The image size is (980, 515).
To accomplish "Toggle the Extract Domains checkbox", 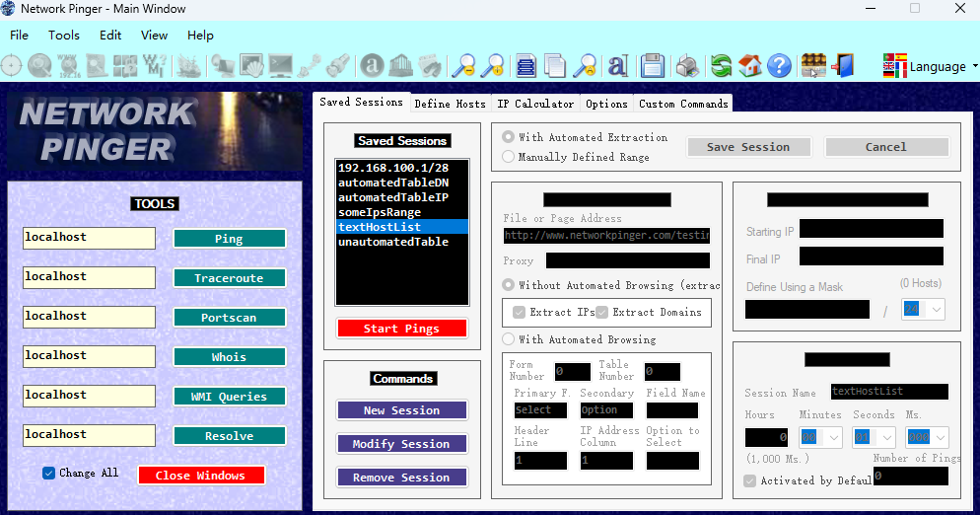I will (601, 312).
